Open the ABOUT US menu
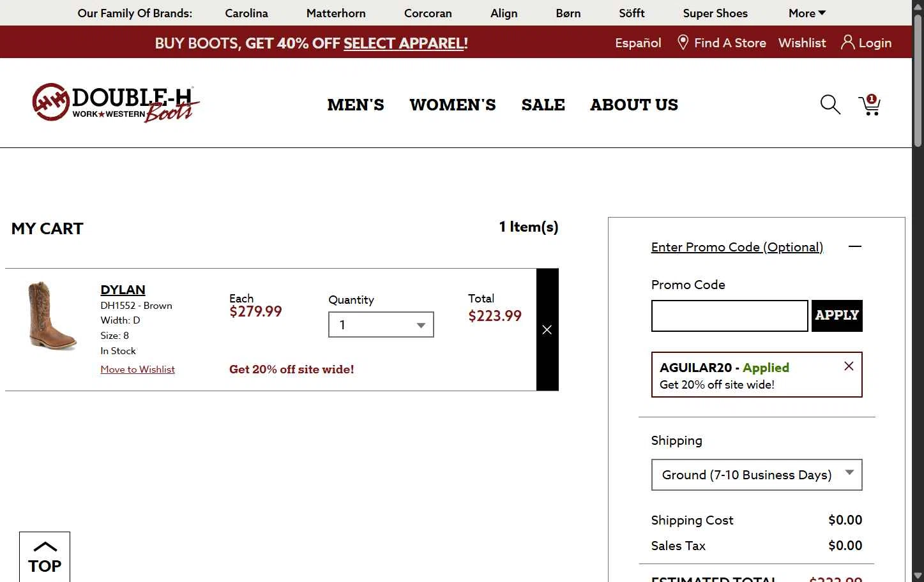This screenshot has height=582, width=924. click(634, 105)
